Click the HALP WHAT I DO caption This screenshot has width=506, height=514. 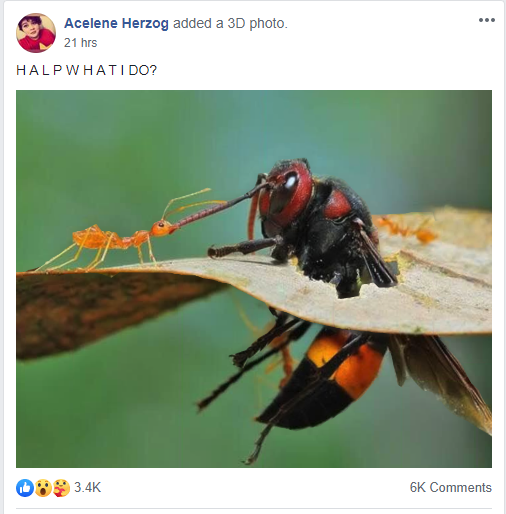click(x=86, y=70)
